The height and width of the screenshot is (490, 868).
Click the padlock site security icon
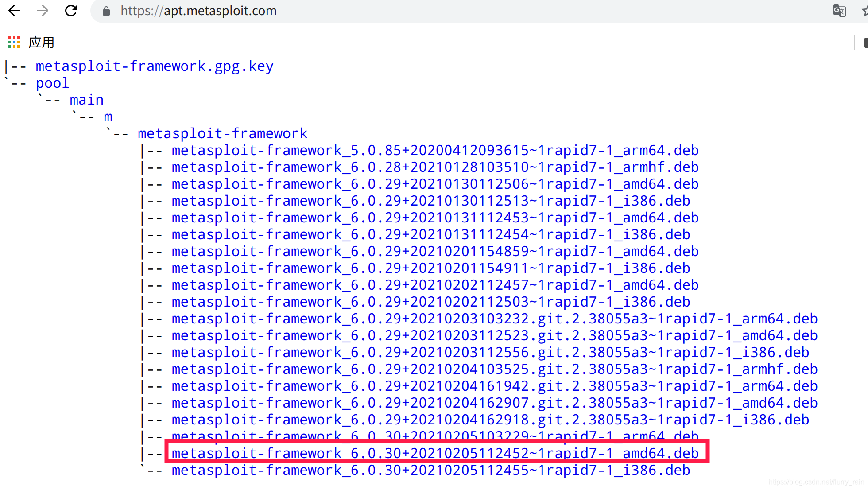coord(106,11)
